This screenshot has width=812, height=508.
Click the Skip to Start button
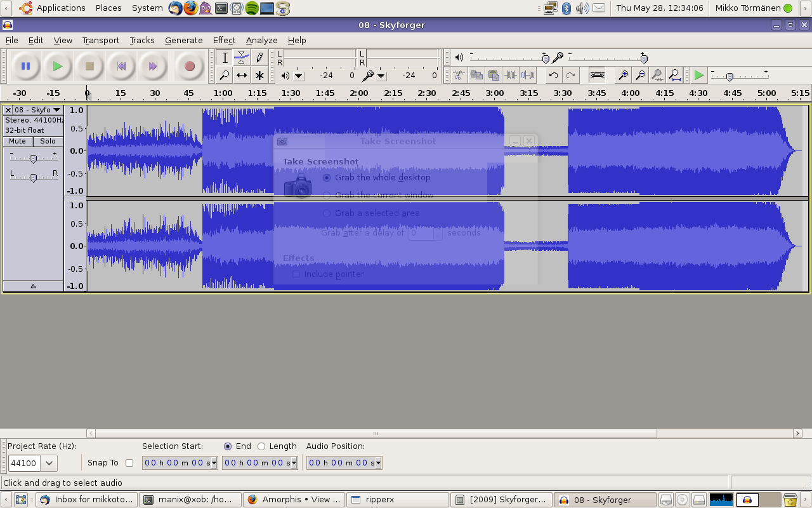click(121, 66)
